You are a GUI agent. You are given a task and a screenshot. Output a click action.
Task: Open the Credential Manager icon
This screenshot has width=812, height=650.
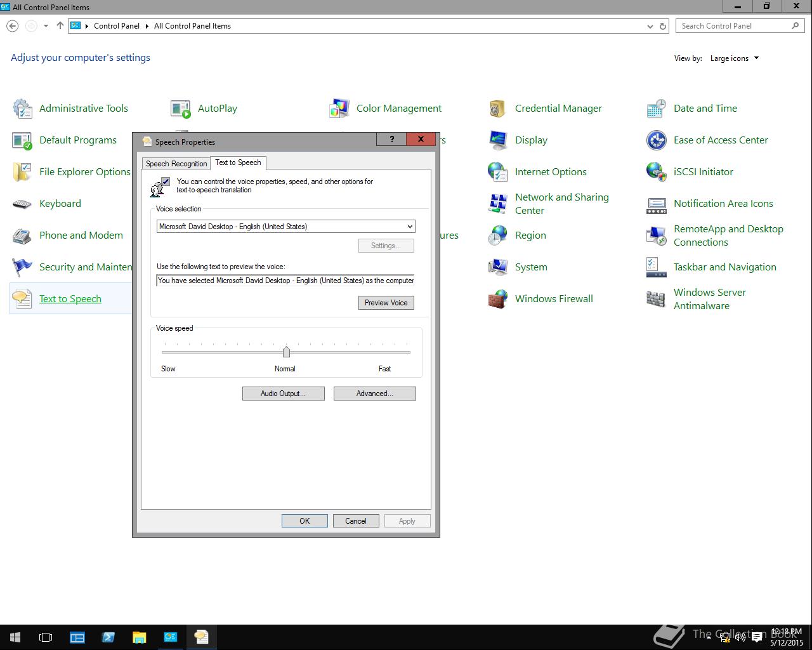click(x=498, y=109)
